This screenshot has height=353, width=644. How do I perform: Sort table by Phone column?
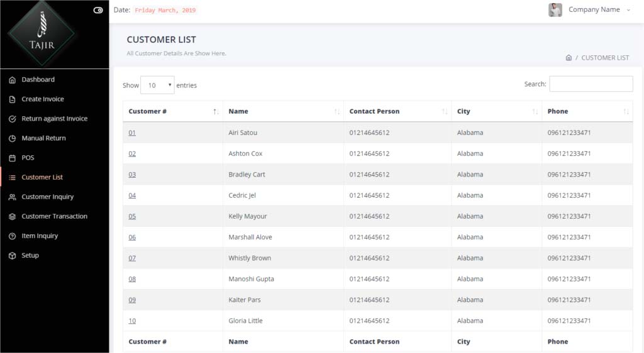coord(587,111)
